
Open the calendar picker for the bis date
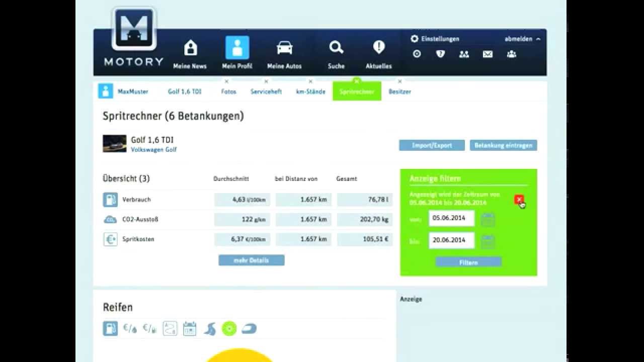[x=488, y=241]
